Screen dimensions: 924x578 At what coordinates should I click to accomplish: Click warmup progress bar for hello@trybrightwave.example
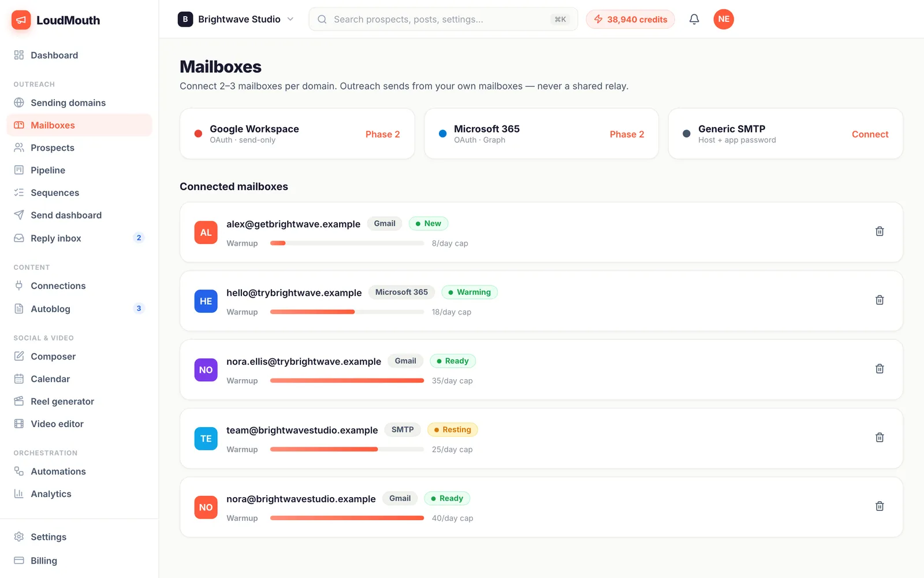click(x=347, y=312)
